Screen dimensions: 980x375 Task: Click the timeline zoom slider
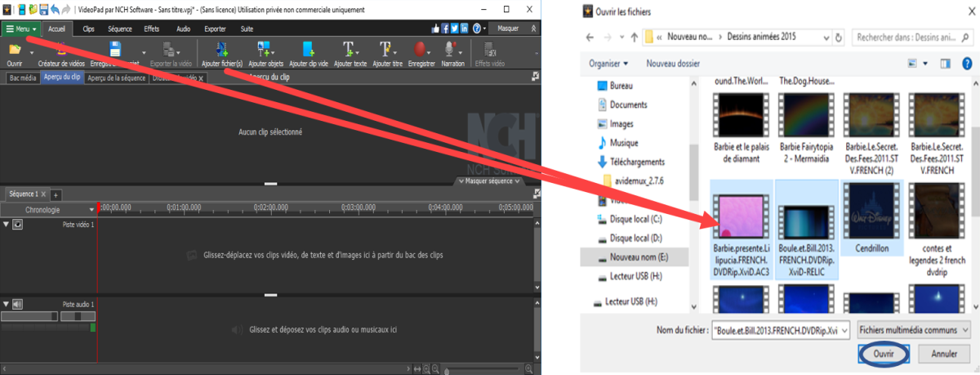(482, 370)
